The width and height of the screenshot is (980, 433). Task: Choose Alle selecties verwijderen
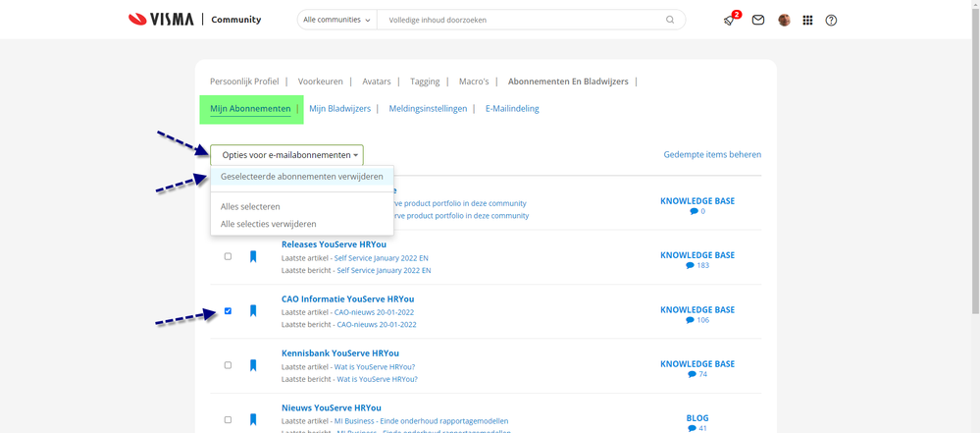tap(268, 224)
